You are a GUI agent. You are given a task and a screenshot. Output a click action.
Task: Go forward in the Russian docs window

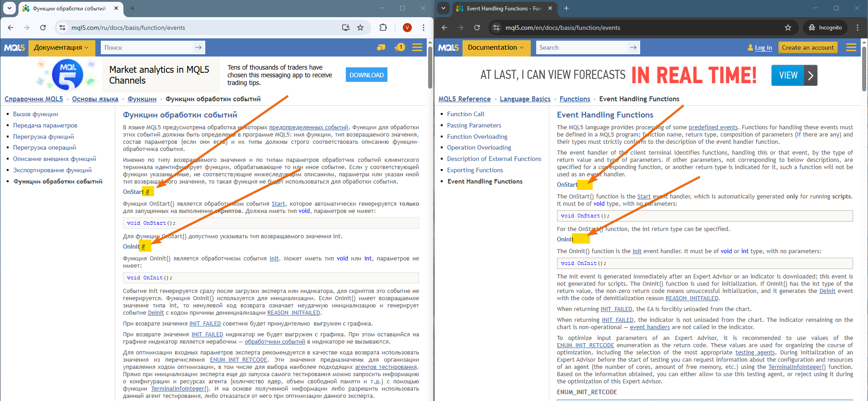point(27,28)
